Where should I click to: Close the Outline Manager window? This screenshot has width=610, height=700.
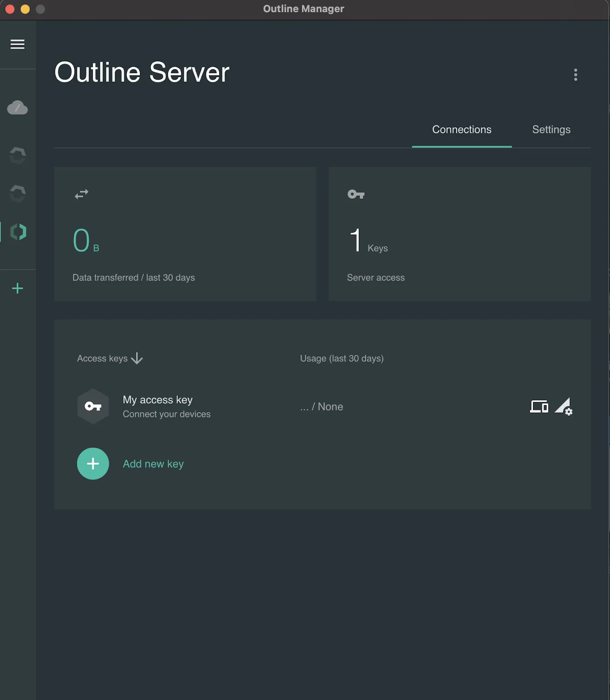tap(10, 9)
